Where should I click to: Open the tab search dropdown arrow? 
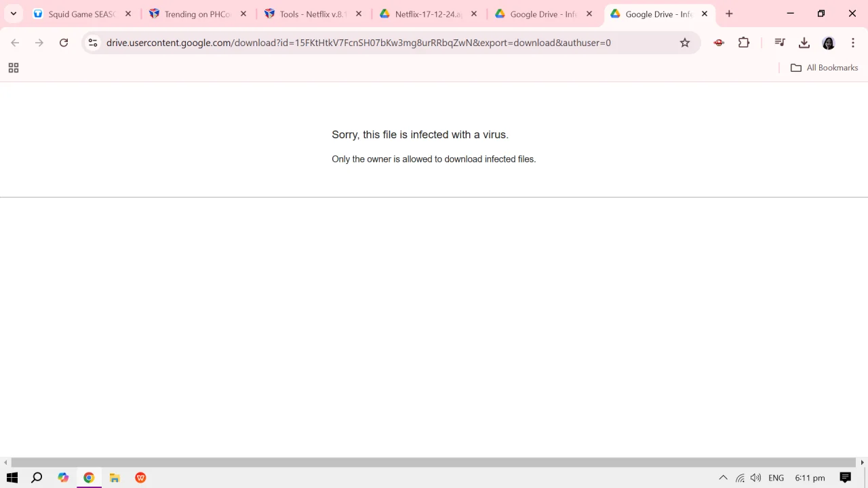coord(13,14)
